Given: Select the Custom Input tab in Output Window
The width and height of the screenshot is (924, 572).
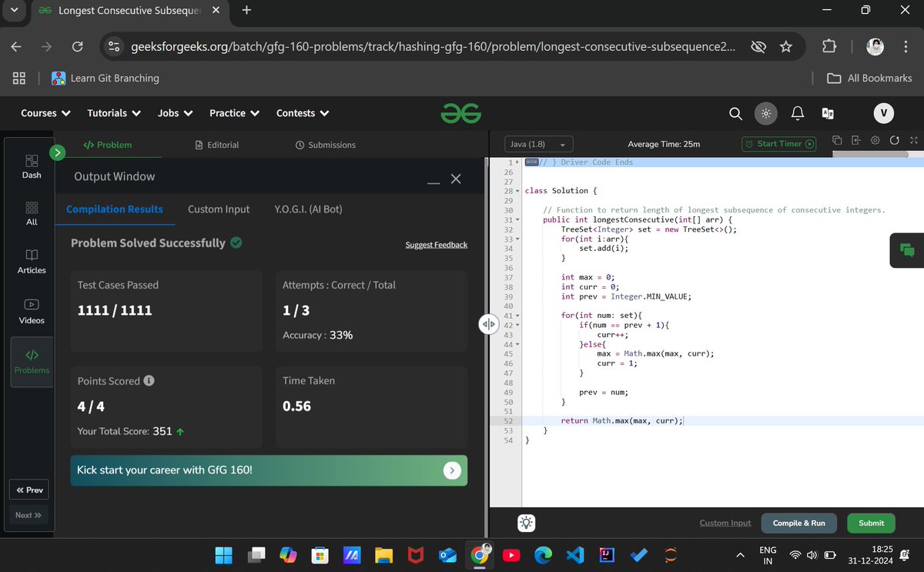Looking at the screenshot, I should (219, 209).
